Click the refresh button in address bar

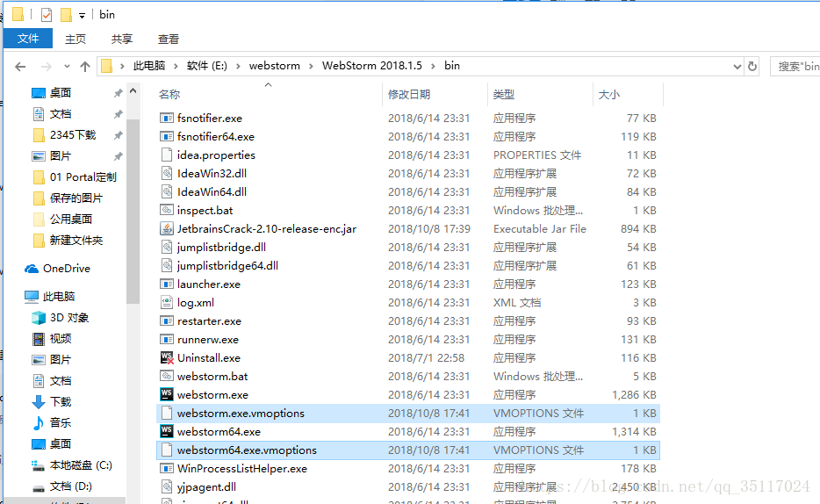point(752,67)
